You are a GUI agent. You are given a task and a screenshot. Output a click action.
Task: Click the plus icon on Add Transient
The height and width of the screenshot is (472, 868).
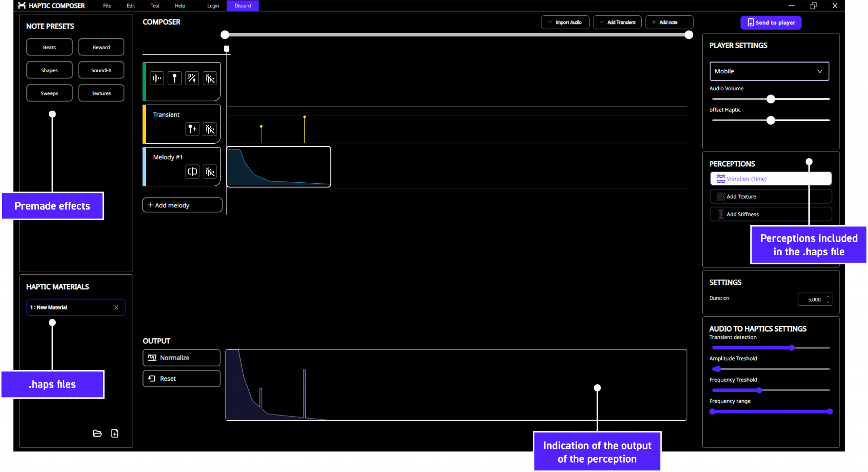[x=602, y=22]
